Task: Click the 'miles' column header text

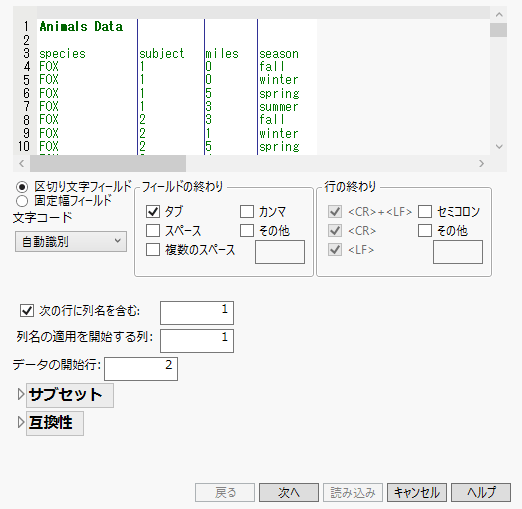Action: coord(222,54)
